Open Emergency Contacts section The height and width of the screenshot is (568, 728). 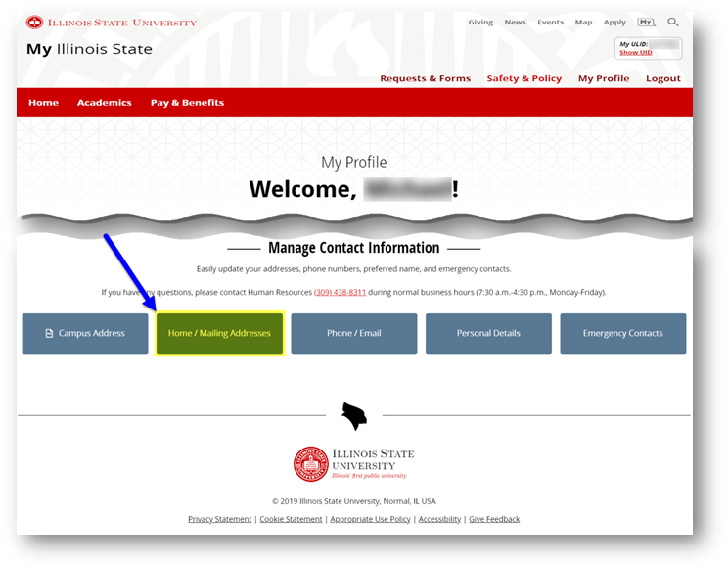[x=623, y=333]
